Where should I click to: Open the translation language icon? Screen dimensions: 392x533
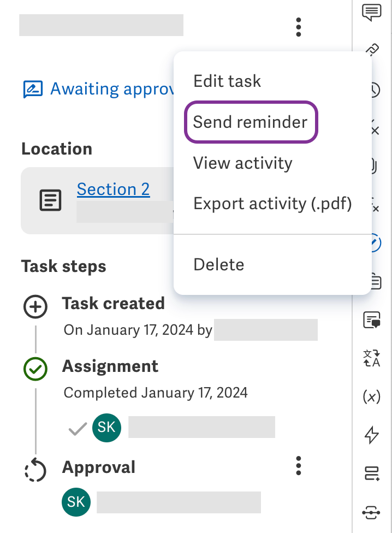pyautogui.click(x=372, y=358)
